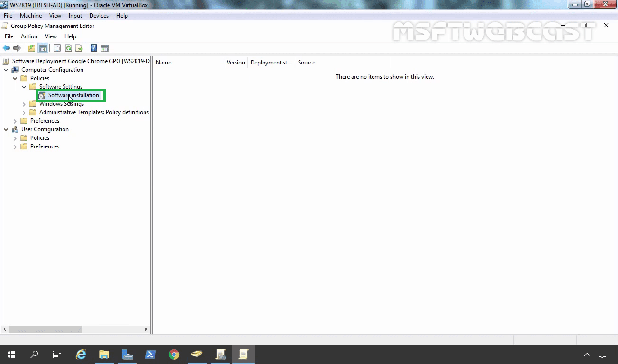618x364 pixels.
Task: Open File Explorer from the taskbar
Action: click(104, 355)
